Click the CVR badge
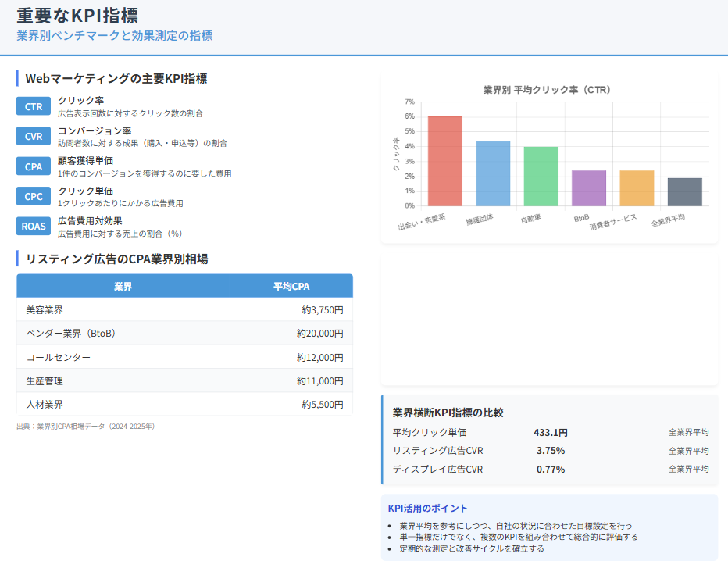 coord(34,137)
